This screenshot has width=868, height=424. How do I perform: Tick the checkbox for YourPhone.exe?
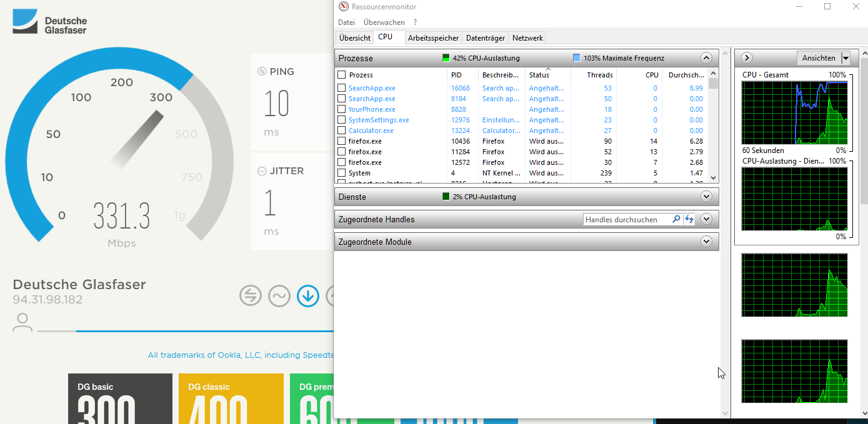click(x=342, y=109)
